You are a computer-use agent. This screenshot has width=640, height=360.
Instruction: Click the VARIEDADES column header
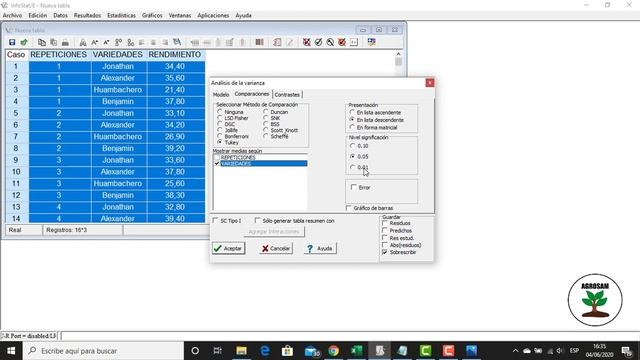118,55
